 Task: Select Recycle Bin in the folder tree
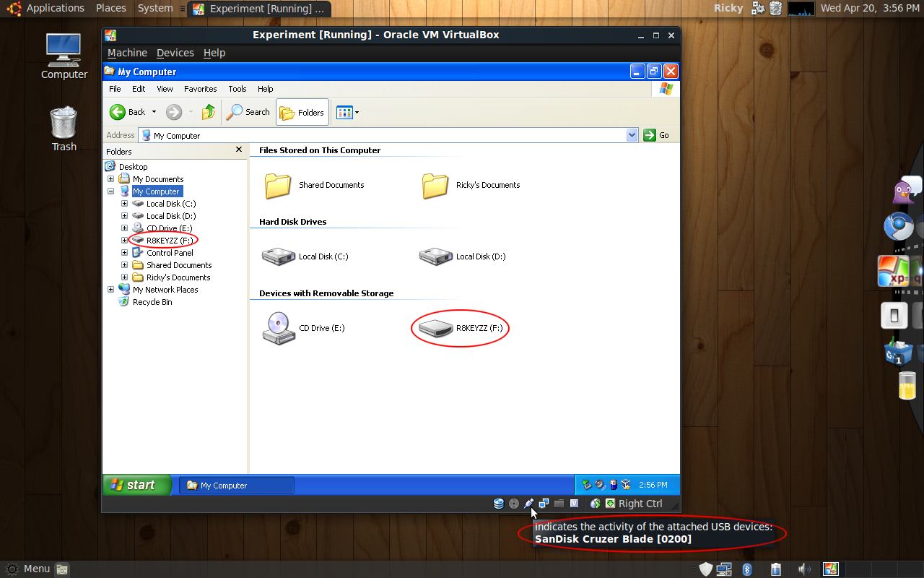pos(152,302)
